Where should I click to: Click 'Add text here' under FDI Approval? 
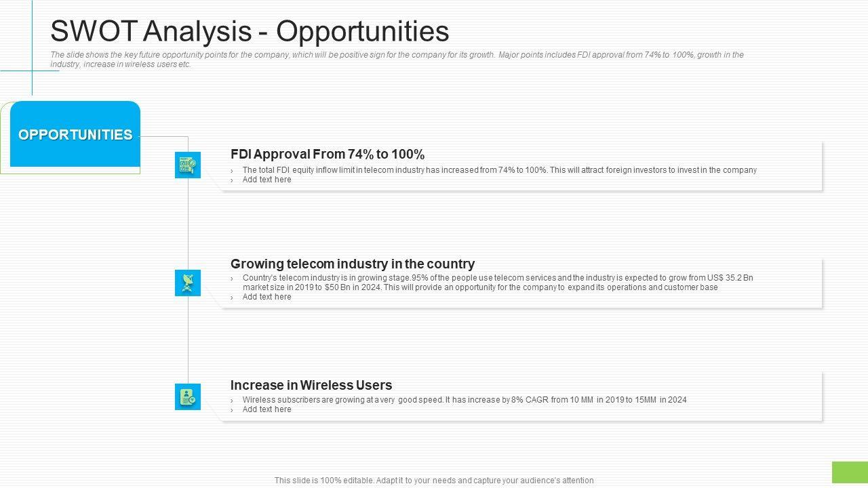(267, 180)
